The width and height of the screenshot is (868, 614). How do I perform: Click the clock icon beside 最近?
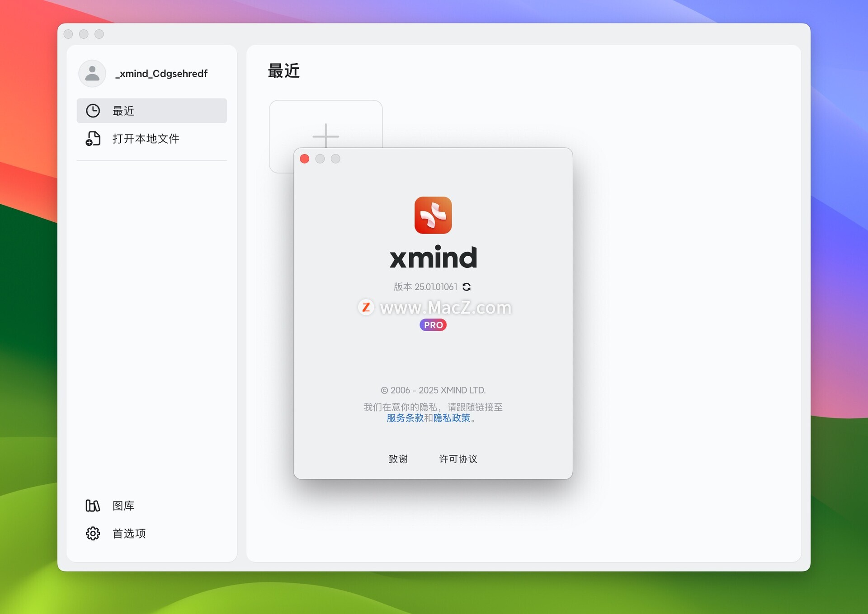coord(93,111)
